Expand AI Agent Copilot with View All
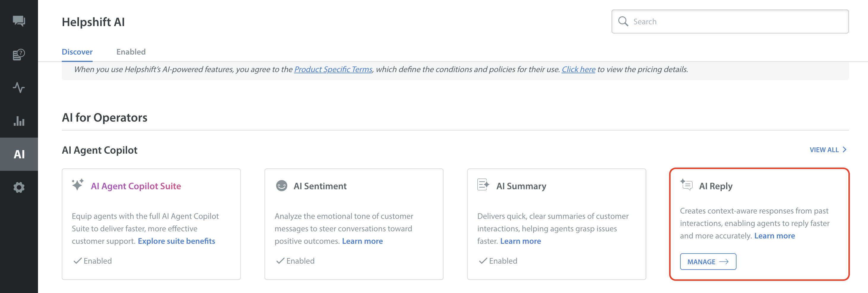The image size is (868, 293). 828,150
